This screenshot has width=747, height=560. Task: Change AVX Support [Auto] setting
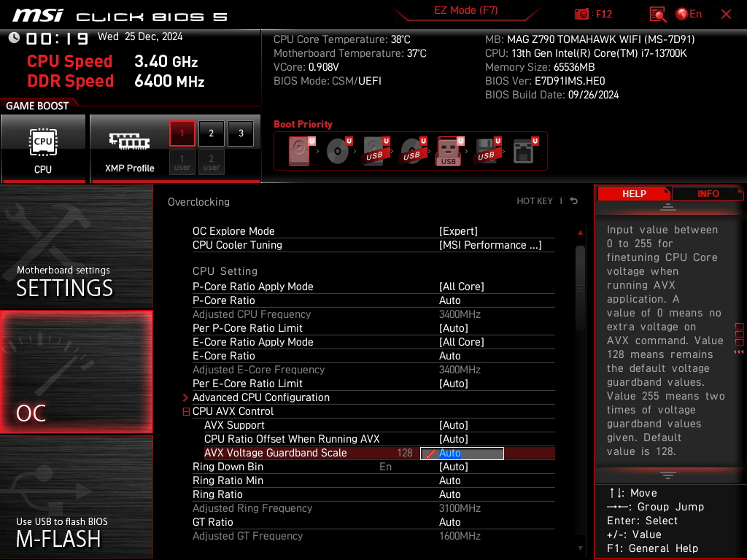coord(454,425)
